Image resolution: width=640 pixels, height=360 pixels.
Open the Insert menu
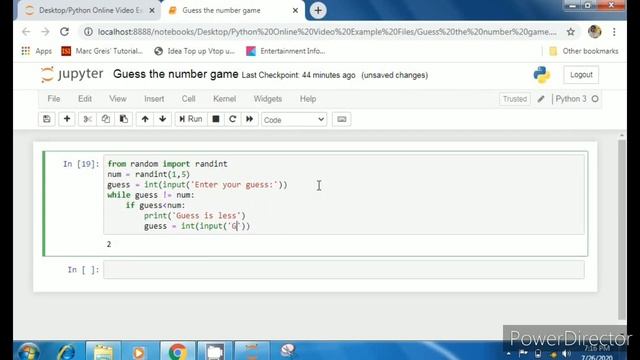[154, 99]
